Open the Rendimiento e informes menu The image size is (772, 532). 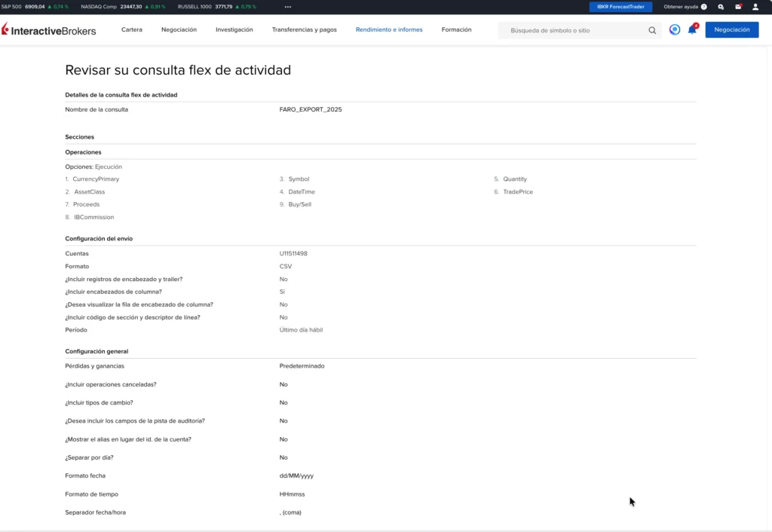pos(389,30)
